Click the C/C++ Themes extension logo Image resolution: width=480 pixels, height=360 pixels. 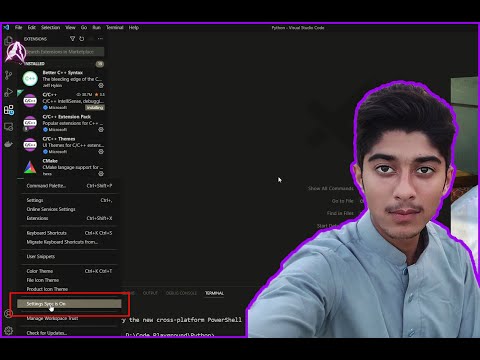(30, 145)
